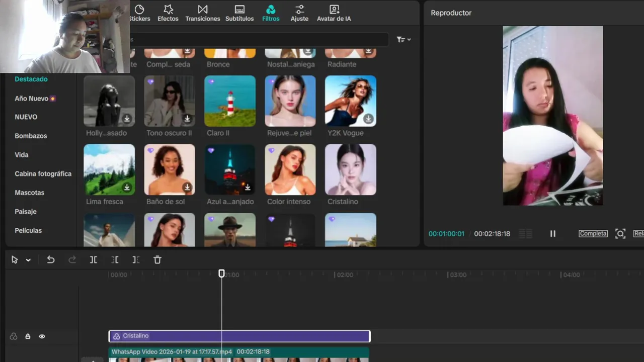The image size is (644, 362).
Task: Toggle visibility of the filter track
Action: click(42, 337)
